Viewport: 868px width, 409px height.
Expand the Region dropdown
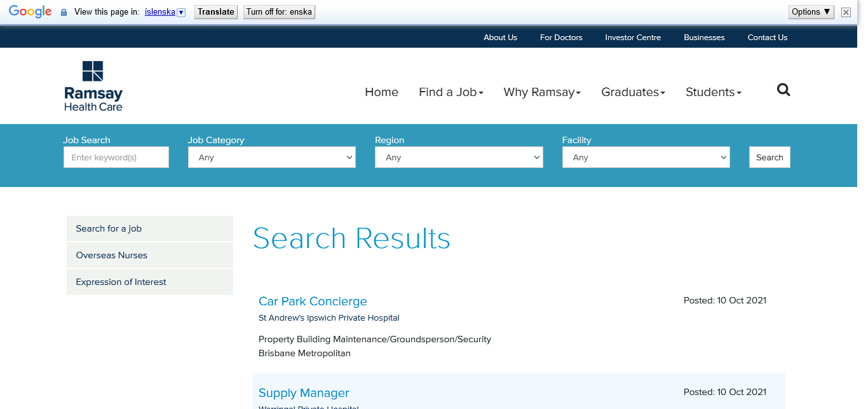point(459,157)
